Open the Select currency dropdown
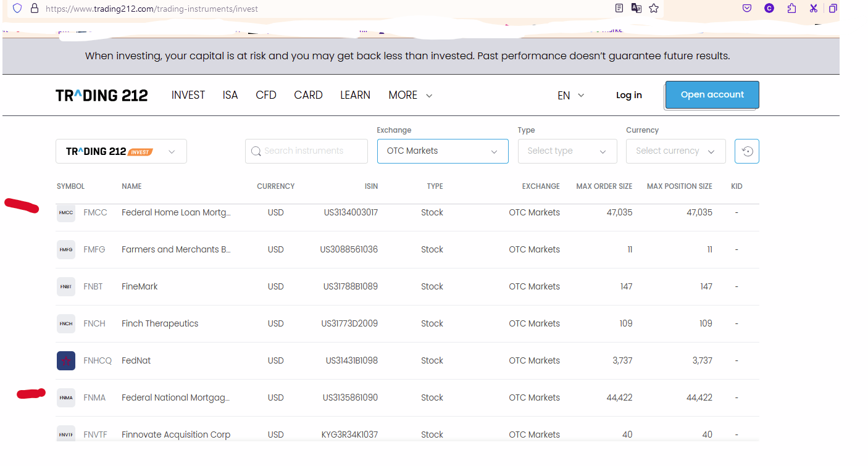 point(676,151)
